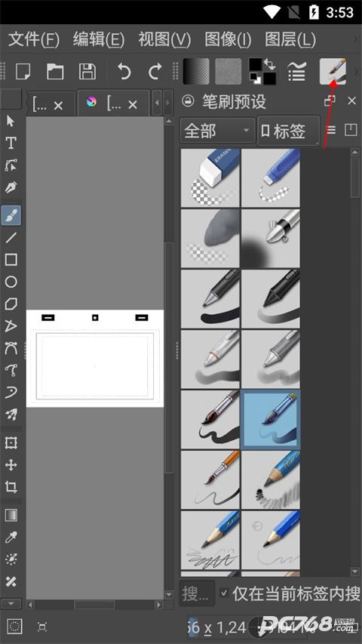Select the Move tool
The height and width of the screenshot is (644, 362).
11,465
